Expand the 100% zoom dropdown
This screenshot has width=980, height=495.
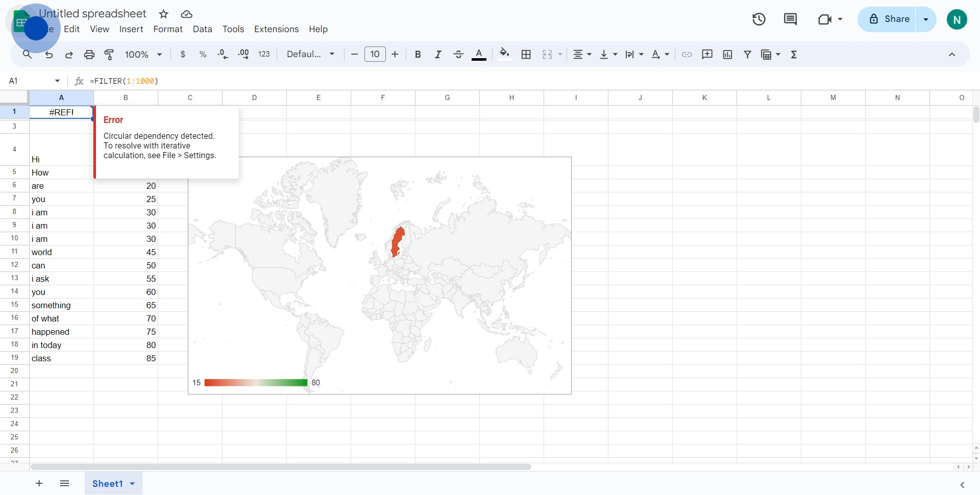pyautogui.click(x=143, y=55)
